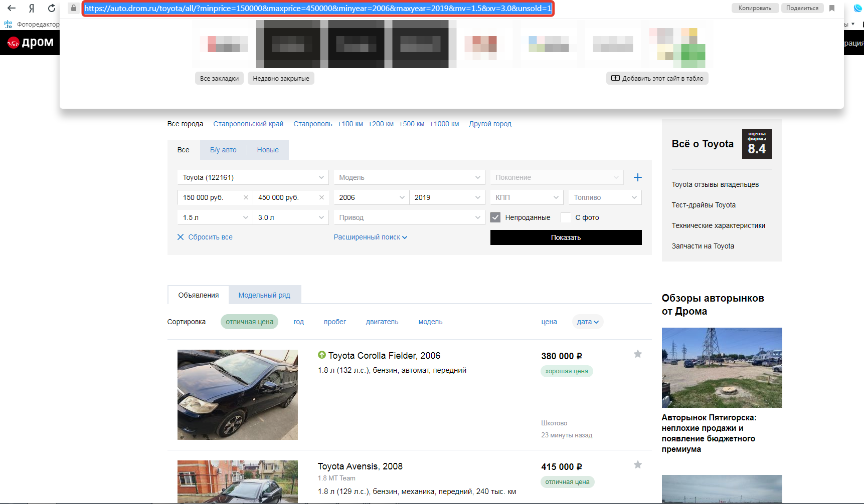Viewport: 864px width, 504px height.
Task: Switch to the Б/у авто tab
Action: 223,150
